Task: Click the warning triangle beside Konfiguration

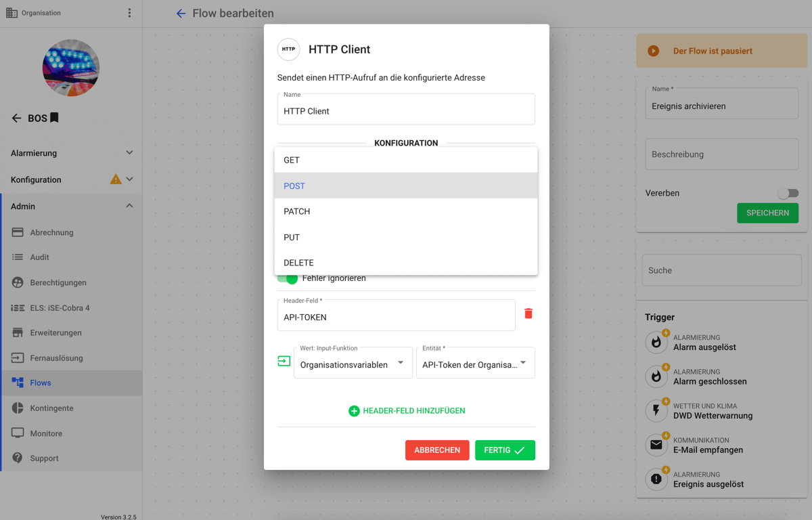Action: [116, 179]
